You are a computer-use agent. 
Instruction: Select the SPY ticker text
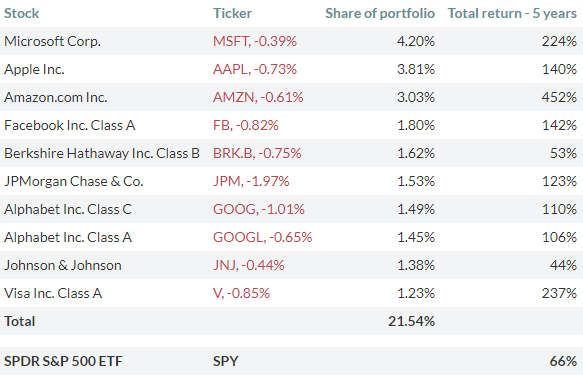pyautogui.click(x=225, y=361)
